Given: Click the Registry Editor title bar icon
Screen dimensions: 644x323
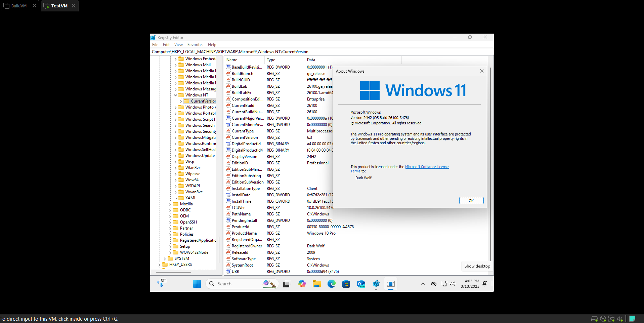Looking at the screenshot, I should pyautogui.click(x=153, y=38).
